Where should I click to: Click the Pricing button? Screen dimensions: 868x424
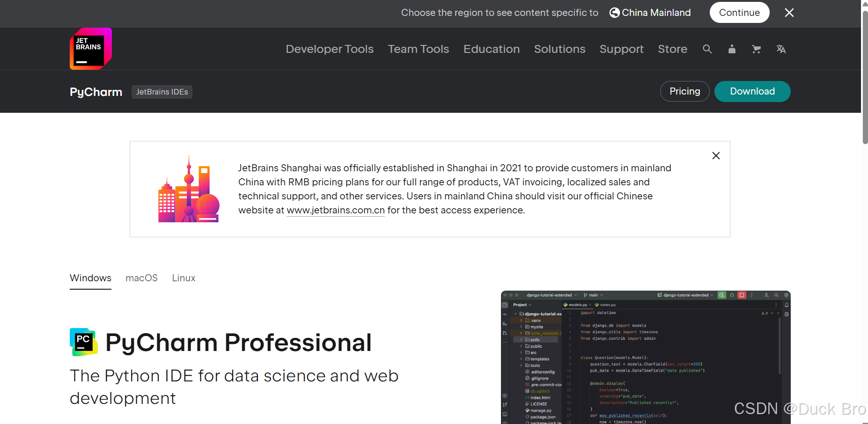point(684,91)
